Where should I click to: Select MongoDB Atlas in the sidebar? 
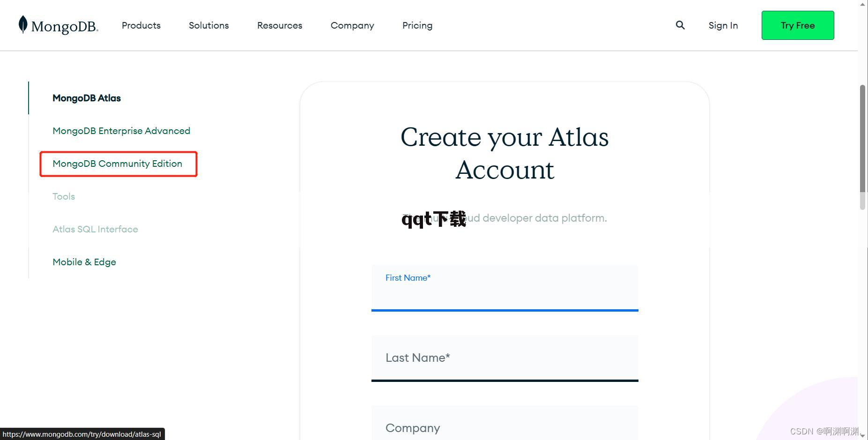pyautogui.click(x=87, y=98)
